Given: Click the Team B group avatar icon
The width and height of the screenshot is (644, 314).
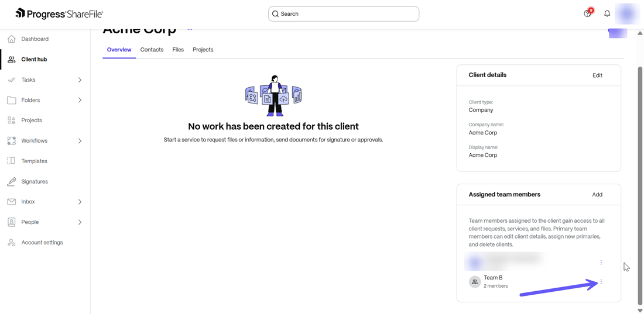Looking at the screenshot, I should (x=475, y=282).
